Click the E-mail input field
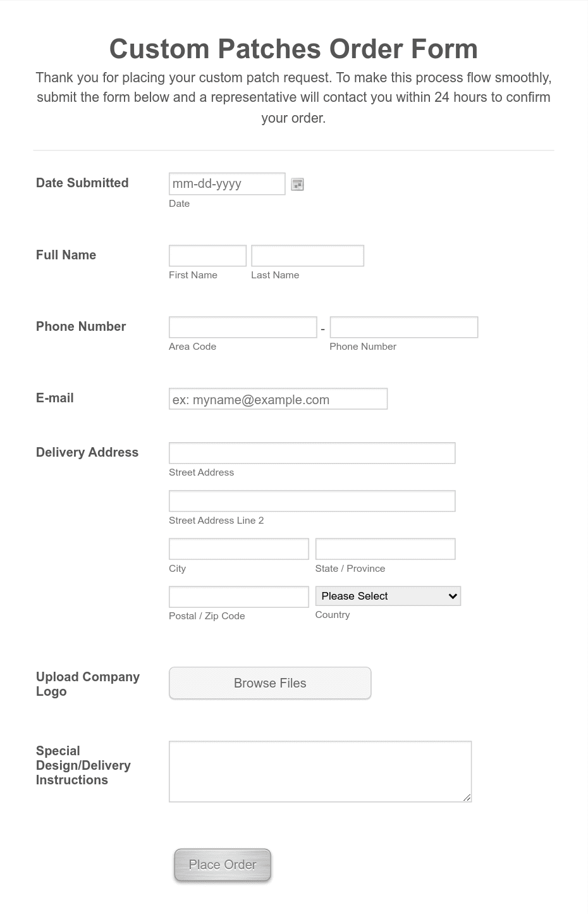This screenshot has height=914, width=588. 278,398
